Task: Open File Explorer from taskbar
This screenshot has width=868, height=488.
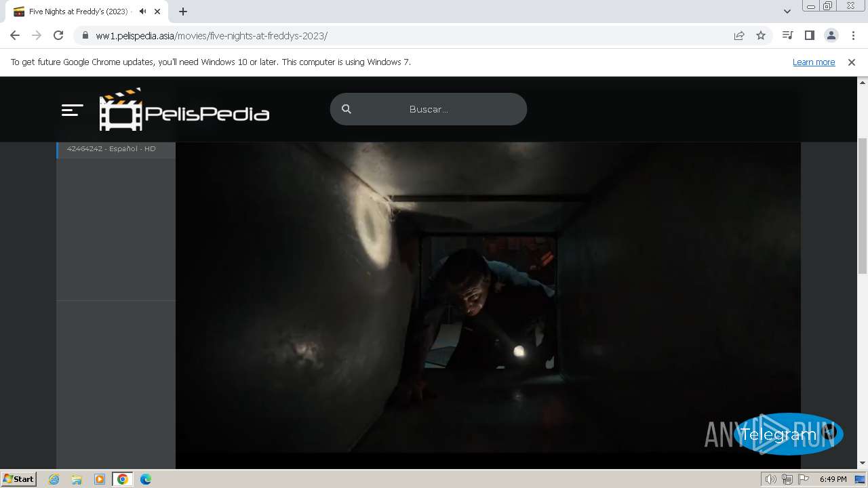Action: pos(77,479)
